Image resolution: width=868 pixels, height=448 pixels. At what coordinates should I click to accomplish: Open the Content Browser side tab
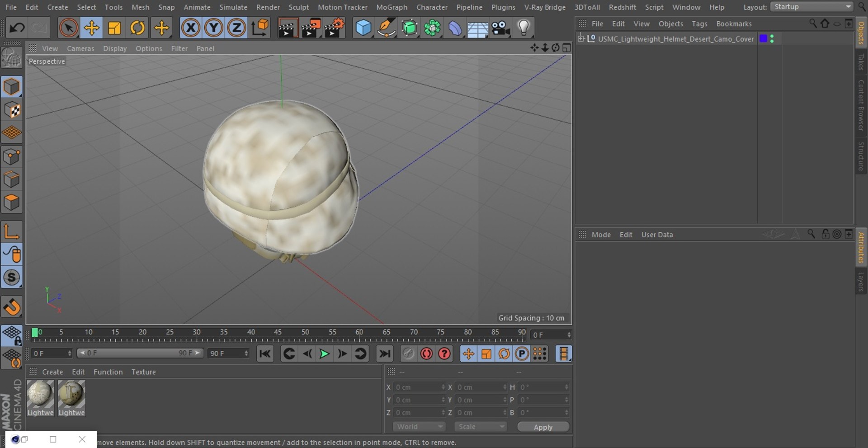click(861, 105)
